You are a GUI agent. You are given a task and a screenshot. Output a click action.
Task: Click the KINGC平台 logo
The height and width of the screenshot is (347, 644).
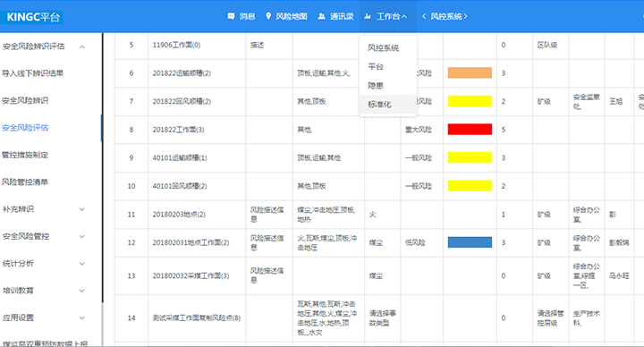(x=33, y=17)
